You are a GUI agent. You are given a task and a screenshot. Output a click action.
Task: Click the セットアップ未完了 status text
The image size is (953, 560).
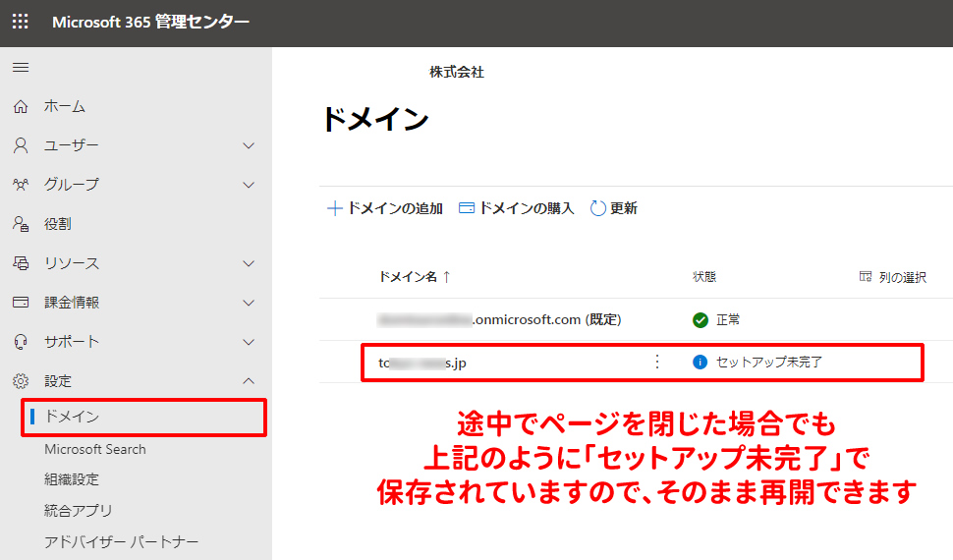[x=769, y=363]
